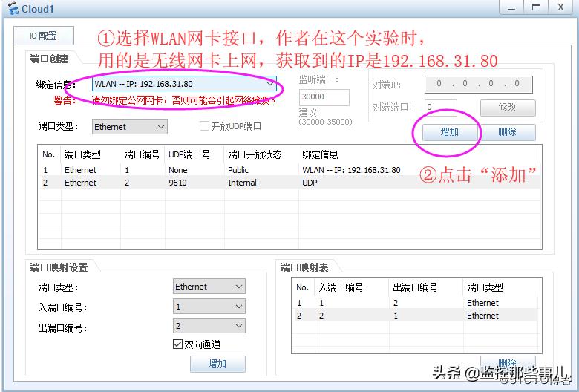Screen dimensions: 579x392
Task: Open the 端口类型 Ethernet dropdown in 端口创建
Action: coord(129,127)
